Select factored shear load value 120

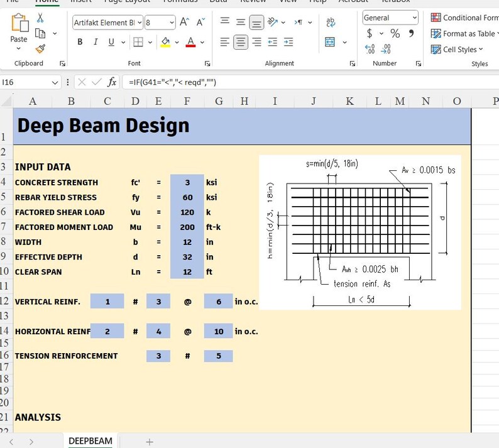(x=187, y=212)
